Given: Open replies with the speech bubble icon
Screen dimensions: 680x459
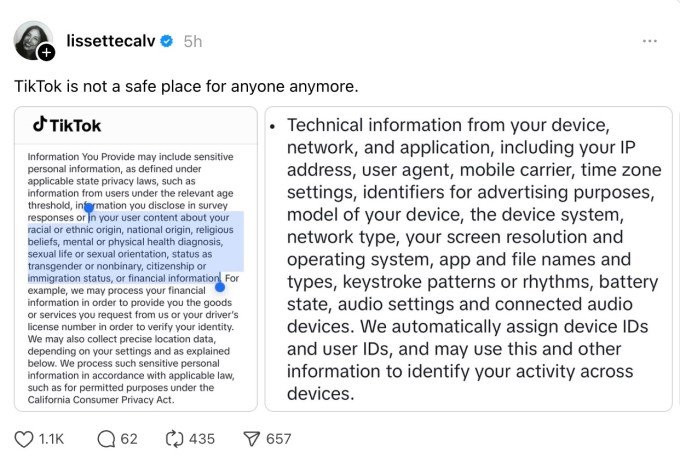Looking at the screenshot, I should [106, 438].
